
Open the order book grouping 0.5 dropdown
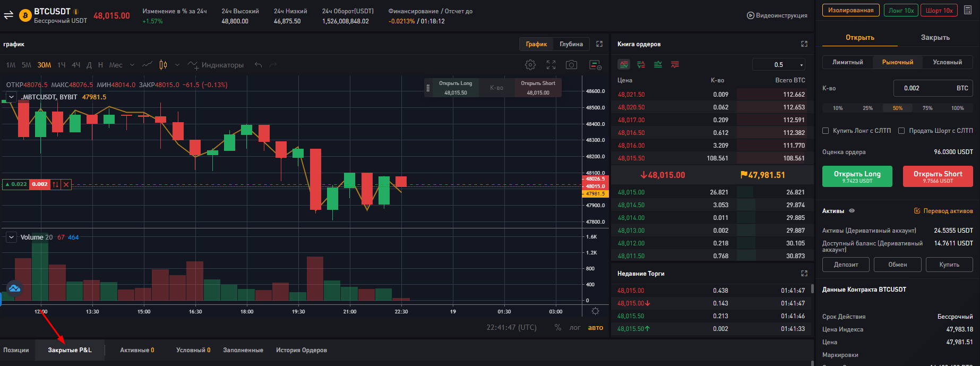pos(779,65)
